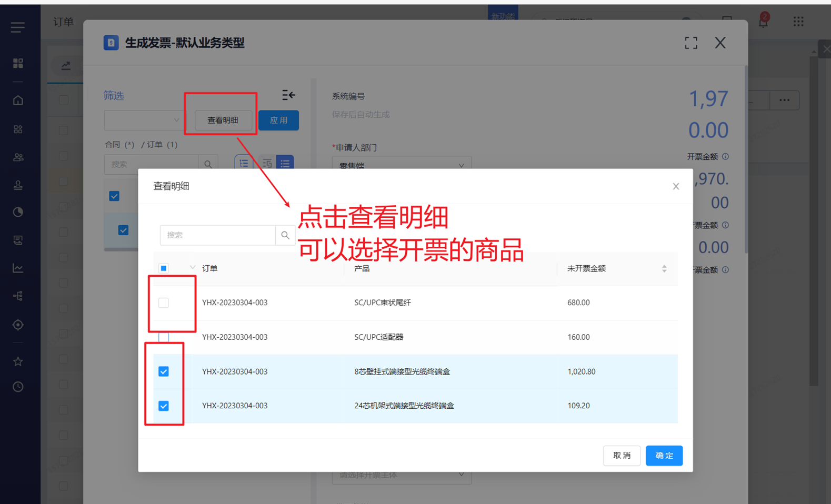The image size is (831, 504).
Task: Open the people/contacts sidebar icon
Action: 18,157
